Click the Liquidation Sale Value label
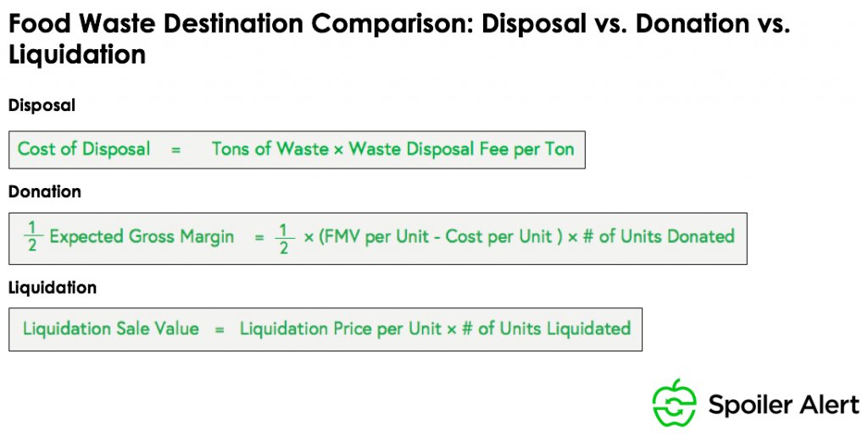 coord(111,329)
